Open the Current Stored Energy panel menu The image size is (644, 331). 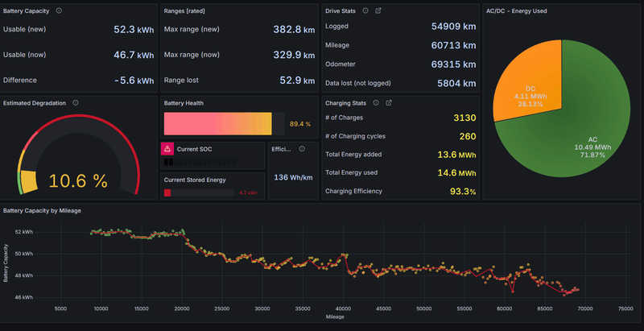[194, 180]
